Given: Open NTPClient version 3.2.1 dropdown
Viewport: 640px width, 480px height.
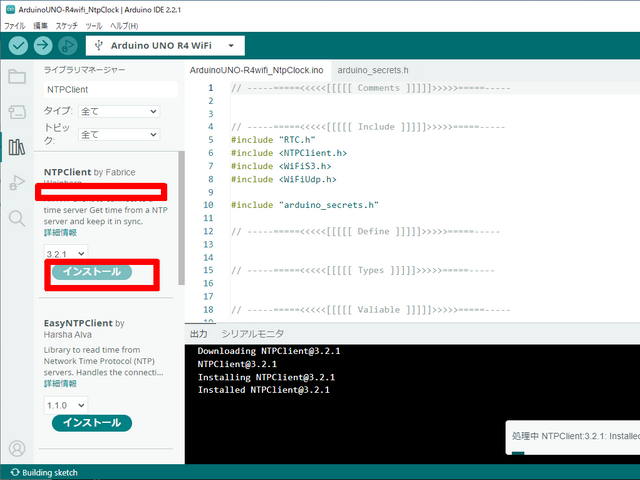Looking at the screenshot, I should (66, 254).
